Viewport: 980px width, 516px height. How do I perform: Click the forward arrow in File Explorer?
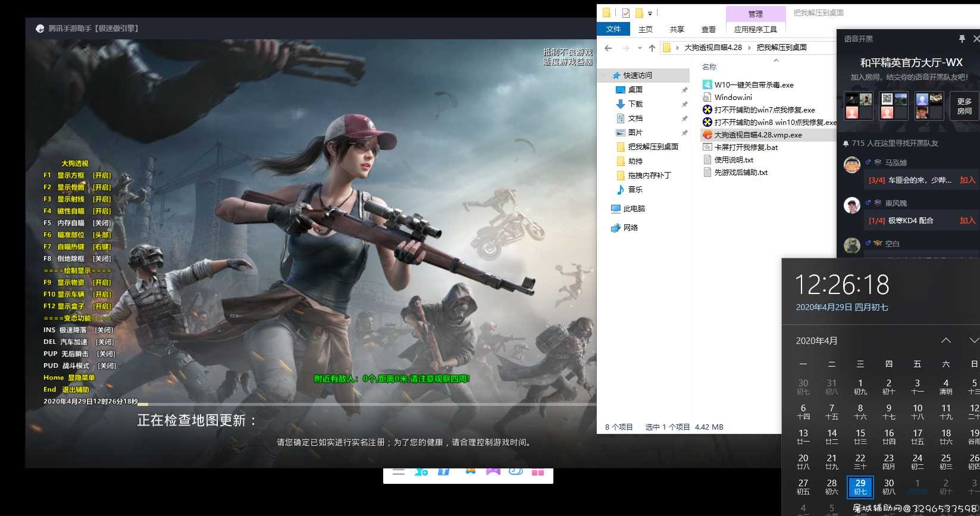(x=625, y=48)
